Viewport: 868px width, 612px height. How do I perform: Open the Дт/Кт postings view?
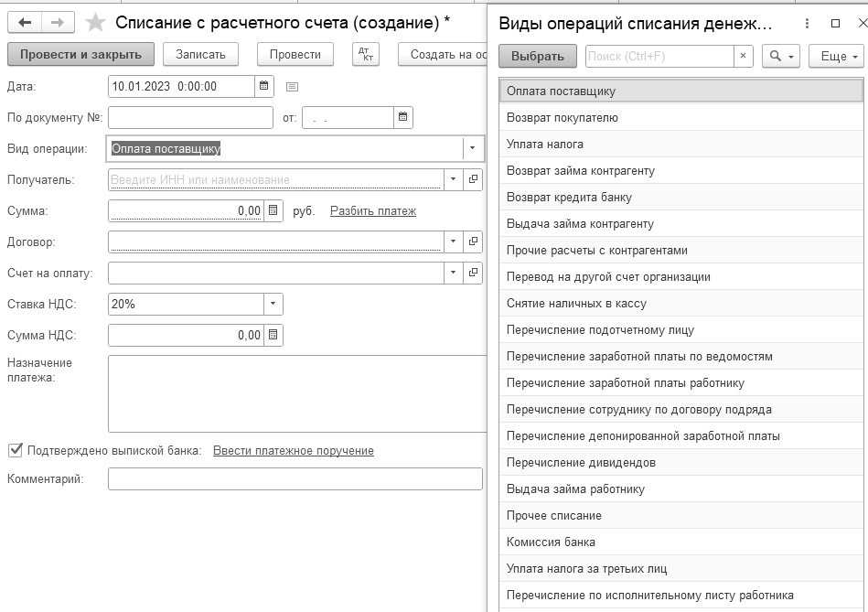pyautogui.click(x=366, y=55)
